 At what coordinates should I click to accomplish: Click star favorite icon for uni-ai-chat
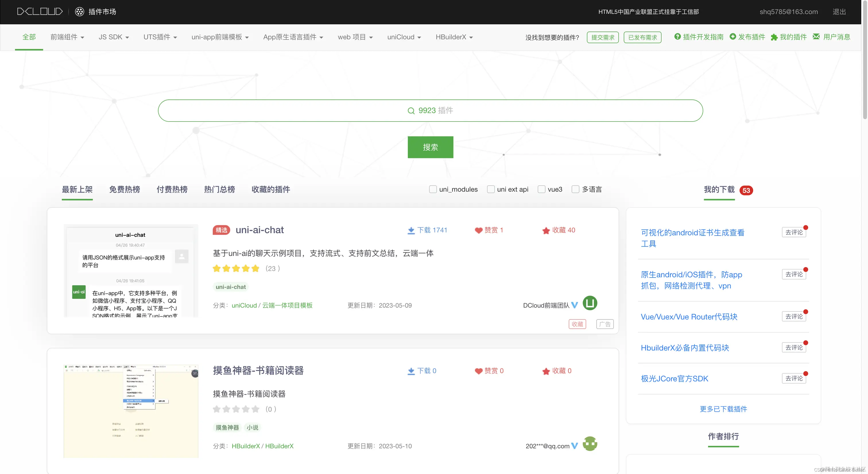546,231
